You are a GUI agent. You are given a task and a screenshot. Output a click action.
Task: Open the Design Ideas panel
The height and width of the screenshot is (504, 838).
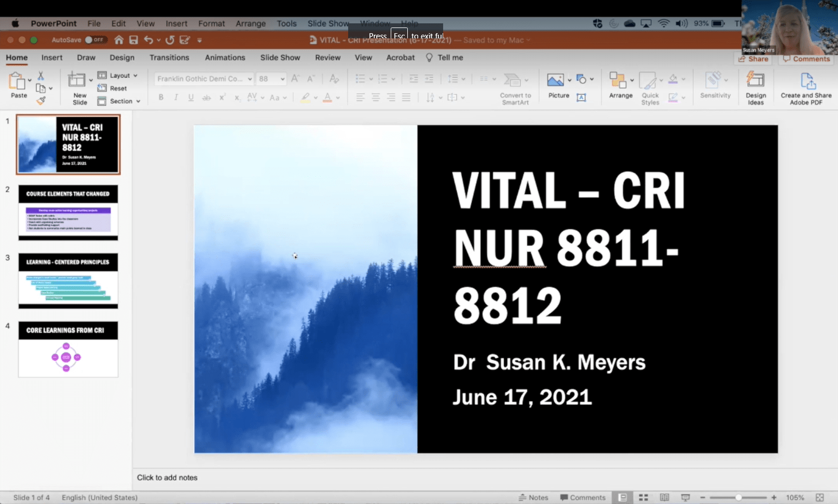click(x=755, y=88)
